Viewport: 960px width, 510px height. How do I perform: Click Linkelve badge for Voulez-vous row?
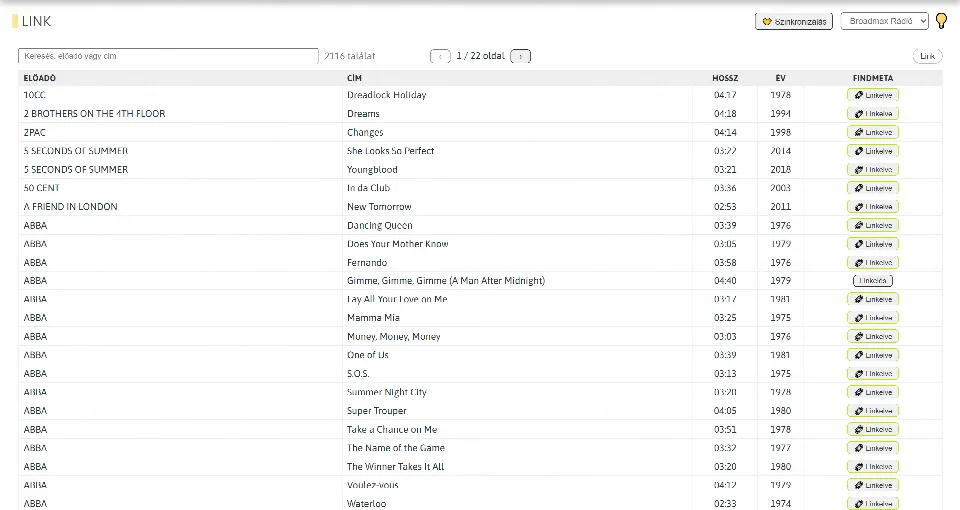[x=873, y=485]
